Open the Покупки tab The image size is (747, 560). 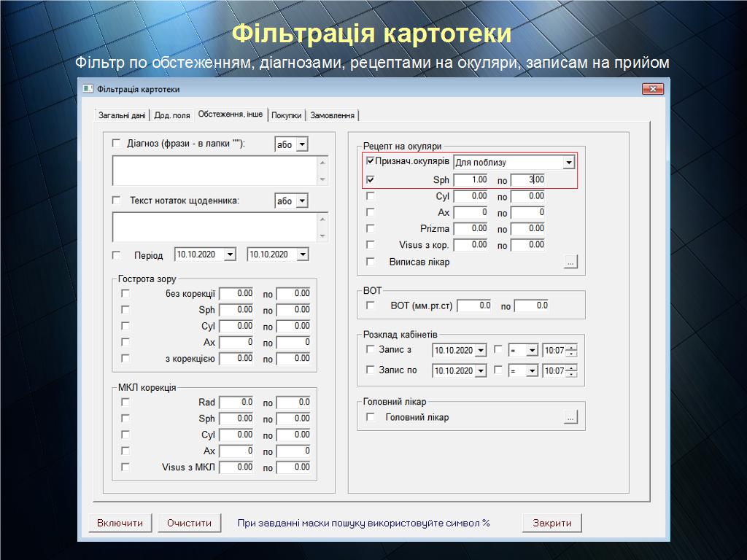pos(286,115)
